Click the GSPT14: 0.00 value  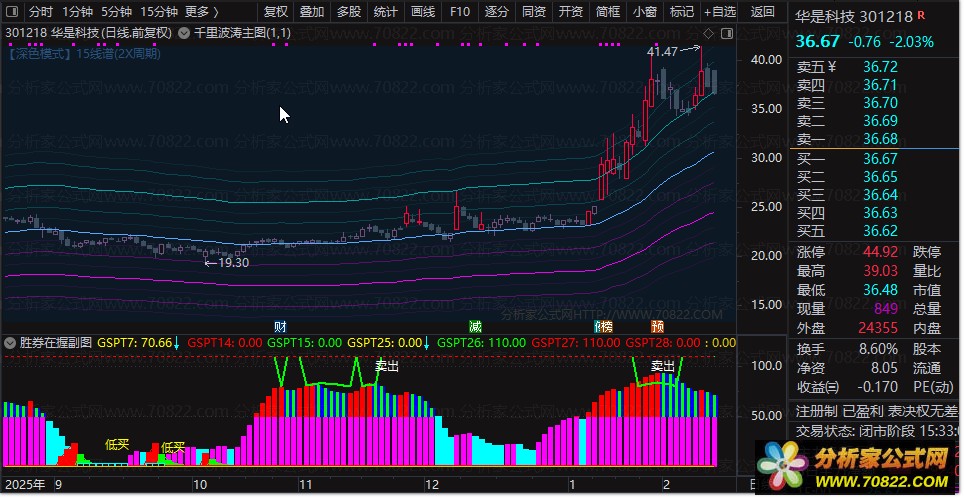[x=225, y=343]
